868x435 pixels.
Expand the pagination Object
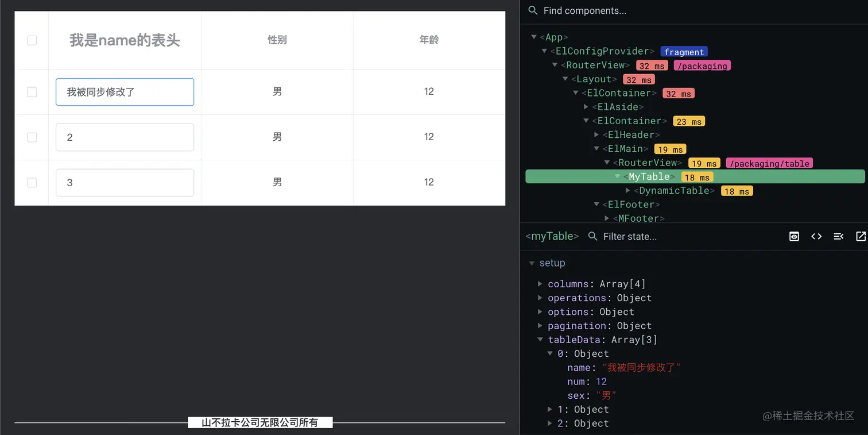pyautogui.click(x=540, y=326)
